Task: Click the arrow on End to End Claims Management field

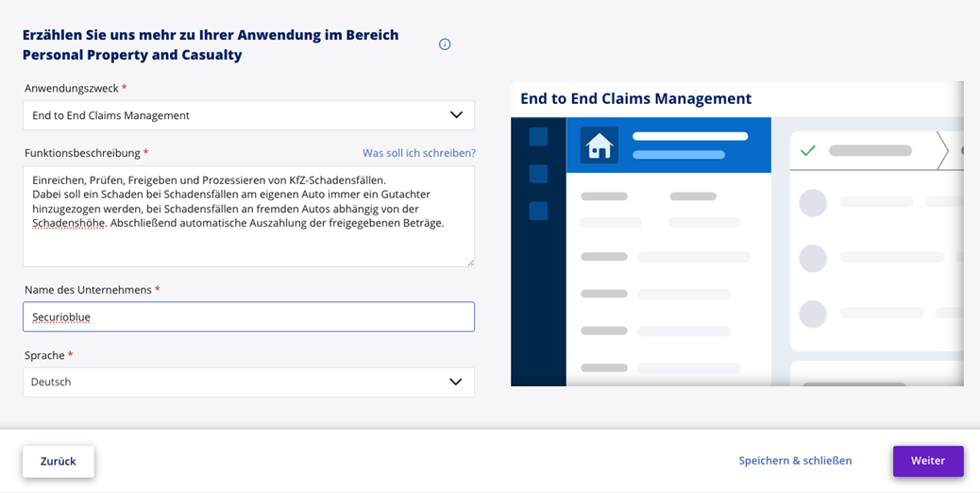Action: pyautogui.click(x=456, y=115)
